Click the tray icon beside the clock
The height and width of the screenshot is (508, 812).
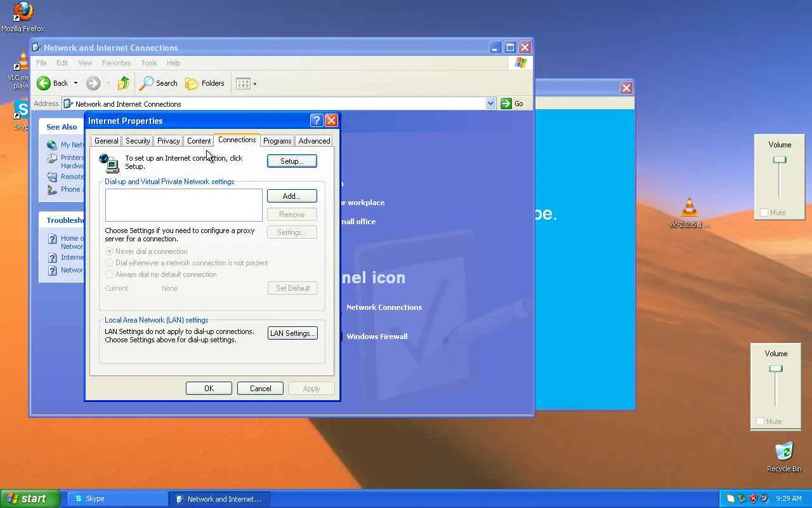[x=764, y=498]
